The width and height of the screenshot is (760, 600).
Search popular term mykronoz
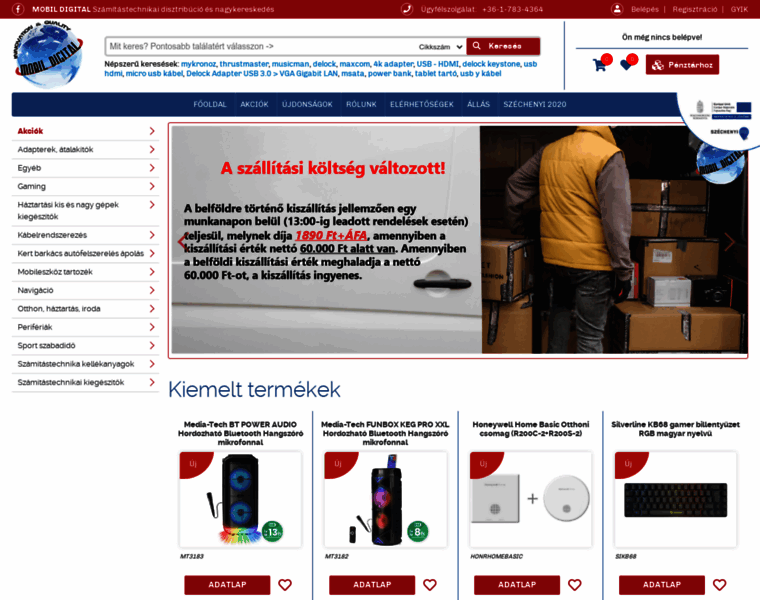tap(198, 64)
